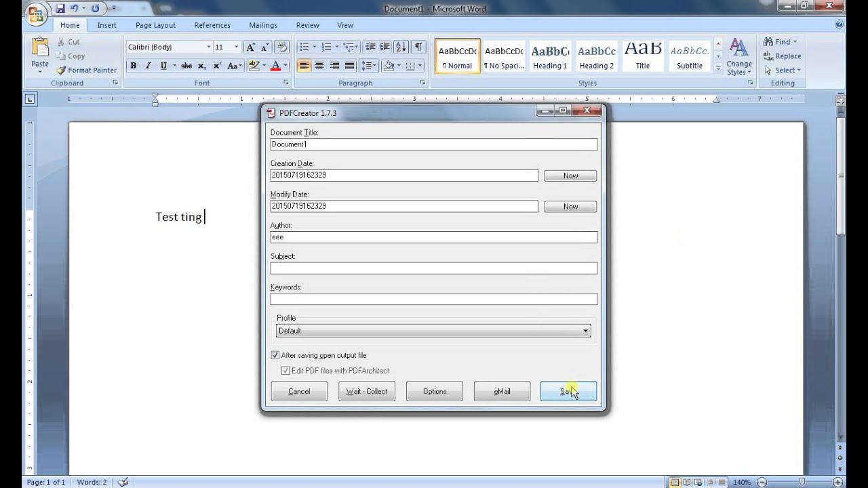The image size is (868, 488).
Task: Click Now button beside Creation Date
Action: click(570, 176)
